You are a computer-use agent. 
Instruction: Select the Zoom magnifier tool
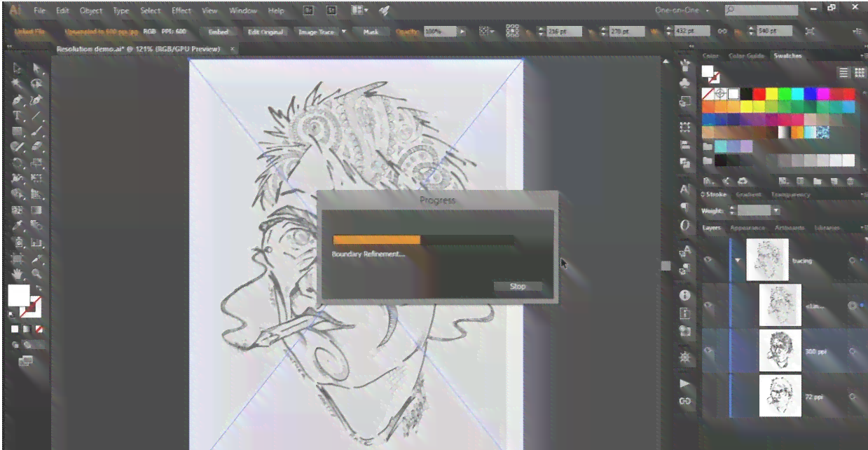(36, 274)
